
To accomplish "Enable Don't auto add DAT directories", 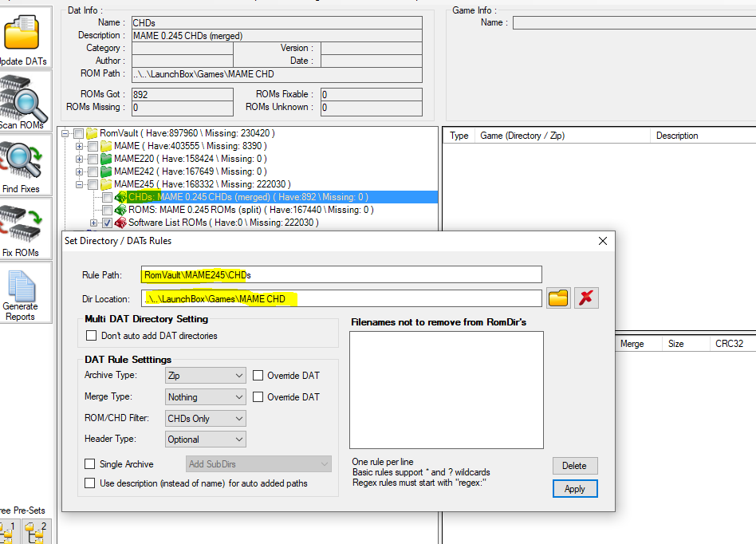I will tap(91, 335).
